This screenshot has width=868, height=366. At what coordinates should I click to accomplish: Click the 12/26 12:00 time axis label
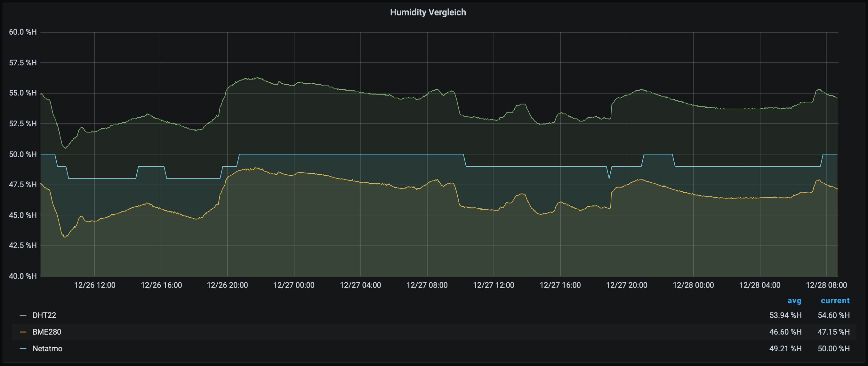point(95,285)
